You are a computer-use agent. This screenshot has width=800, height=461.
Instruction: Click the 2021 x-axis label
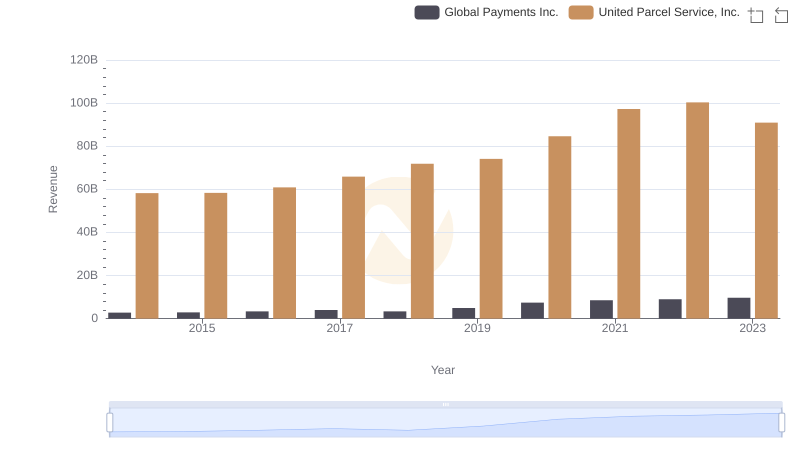[615, 328]
